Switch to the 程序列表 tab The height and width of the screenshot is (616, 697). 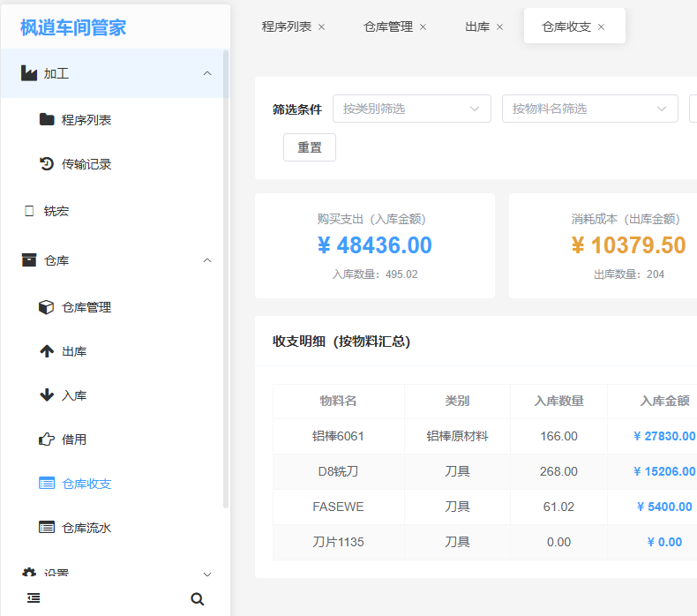[x=287, y=26]
